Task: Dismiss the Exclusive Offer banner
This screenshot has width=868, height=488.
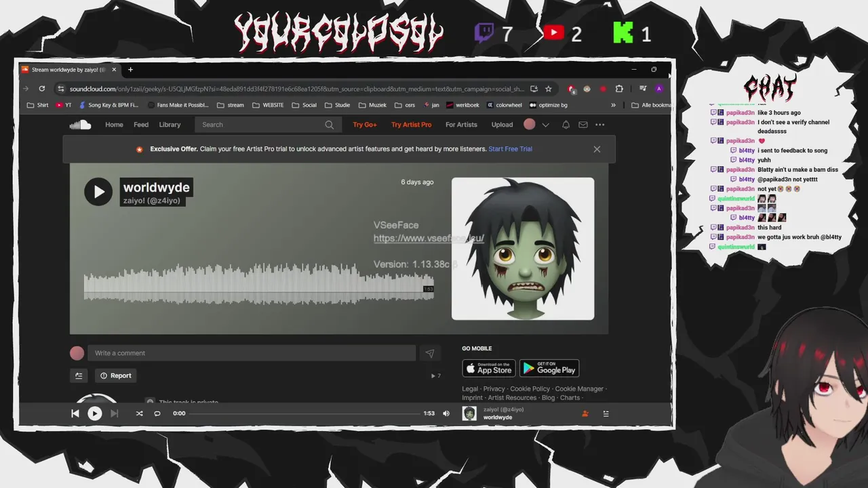Action: coord(597,149)
